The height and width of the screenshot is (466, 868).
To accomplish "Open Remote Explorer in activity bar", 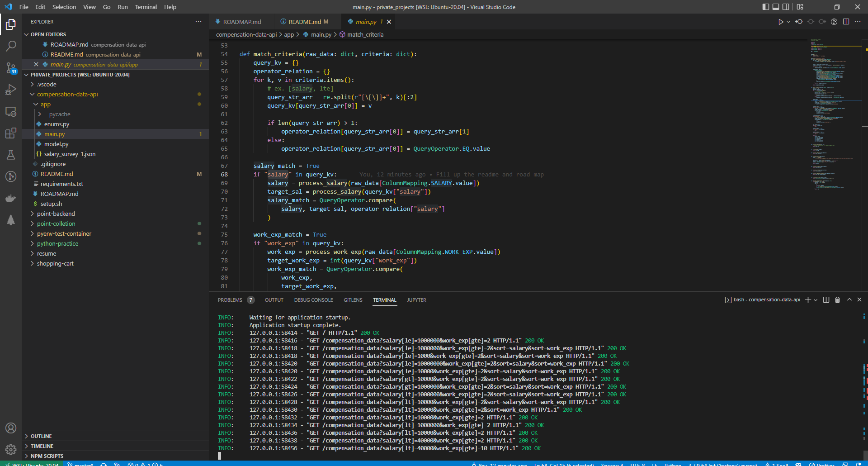I will 11,111.
